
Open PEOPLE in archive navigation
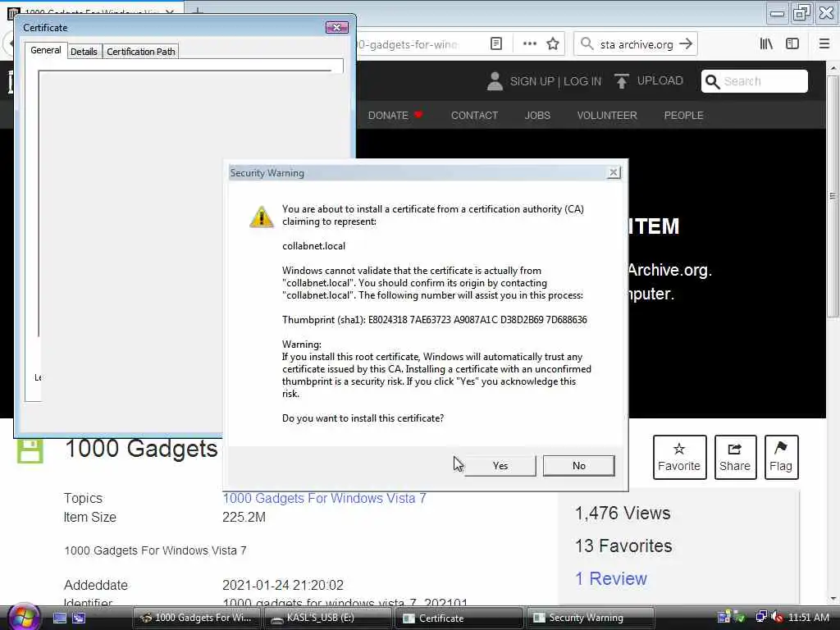(683, 115)
